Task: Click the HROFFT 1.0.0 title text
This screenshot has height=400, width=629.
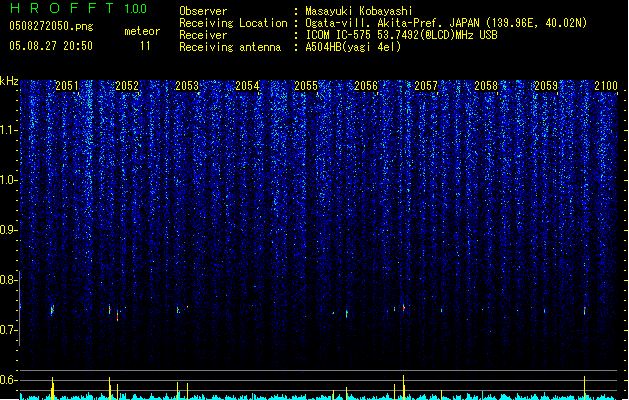Action: pos(78,8)
